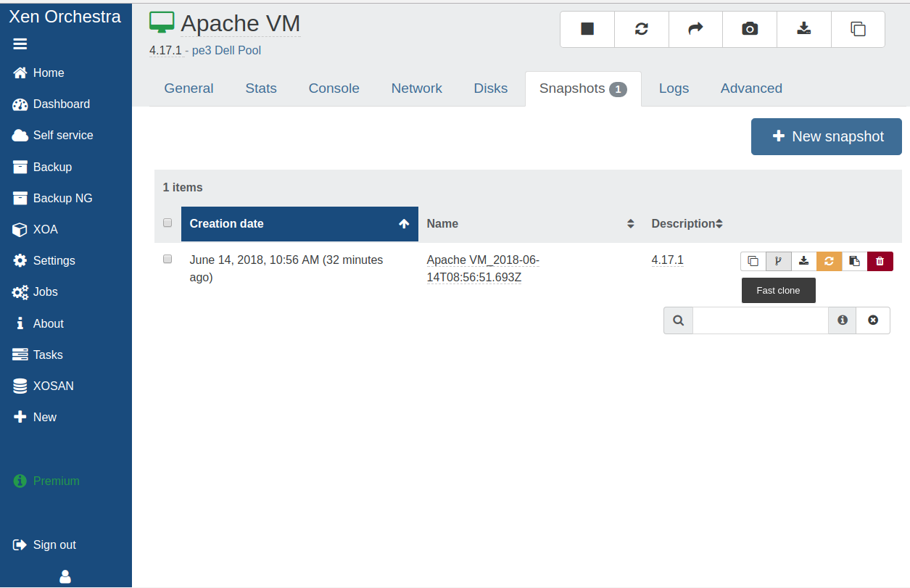Image resolution: width=910 pixels, height=588 pixels.
Task: Switch to the General tab
Action: pos(189,88)
